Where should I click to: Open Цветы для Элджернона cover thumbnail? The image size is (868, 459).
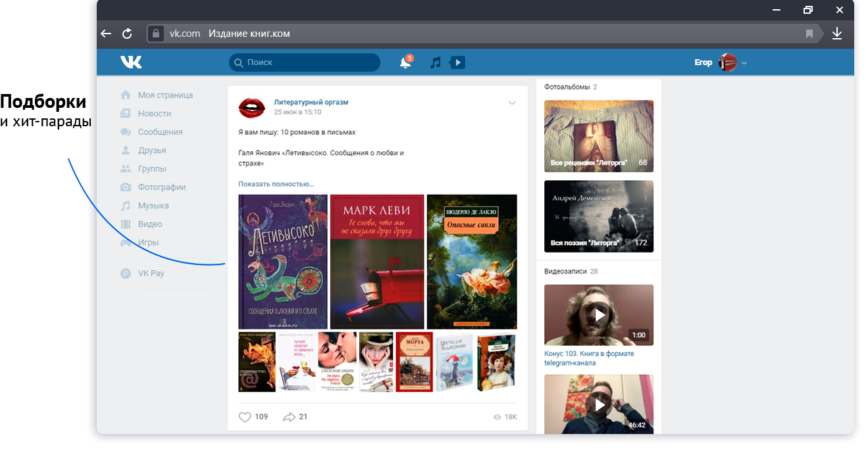pos(454,362)
